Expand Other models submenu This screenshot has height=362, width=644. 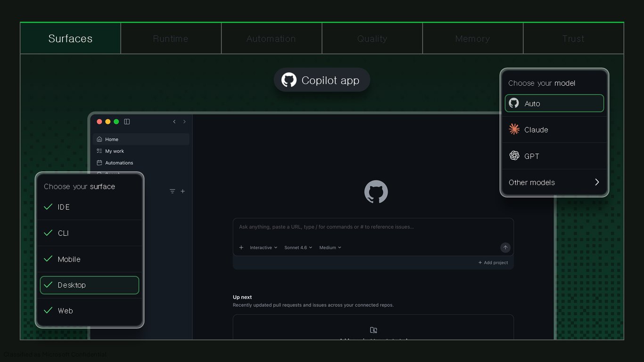[x=554, y=182]
